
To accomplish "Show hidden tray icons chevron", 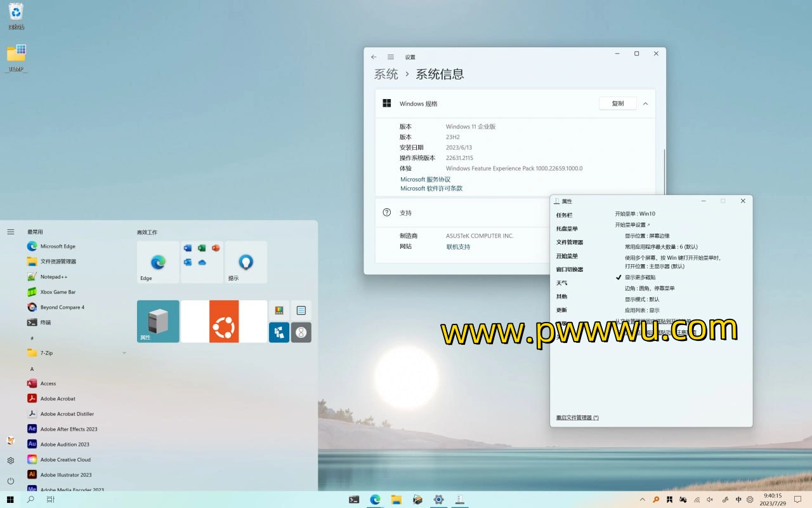I will 644,500.
